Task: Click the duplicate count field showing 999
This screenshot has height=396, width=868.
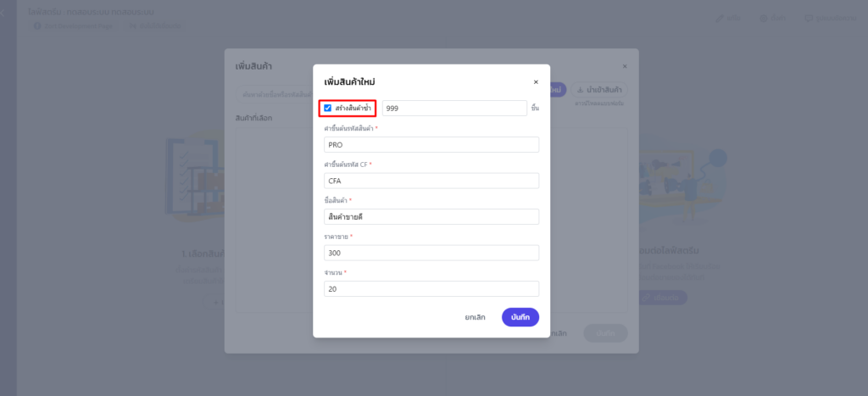Action: tap(454, 108)
